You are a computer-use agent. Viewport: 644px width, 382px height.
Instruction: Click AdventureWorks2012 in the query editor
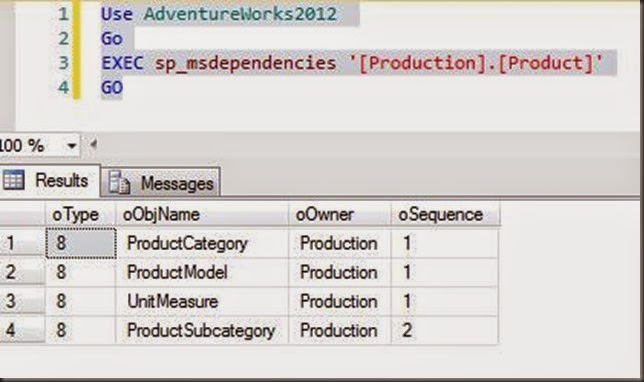[x=240, y=14]
